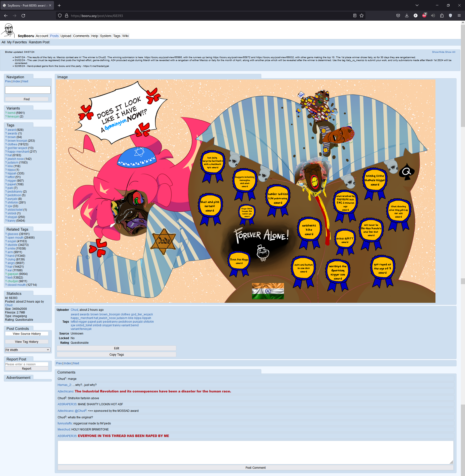Open the Fit Width scaling dropdown
The image size is (465, 476).
click(x=28, y=350)
